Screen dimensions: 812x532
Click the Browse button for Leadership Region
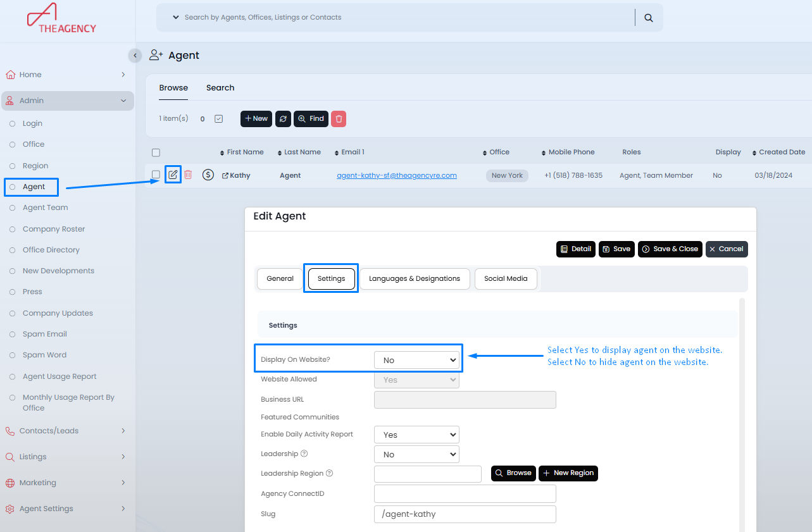tap(513, 473)
